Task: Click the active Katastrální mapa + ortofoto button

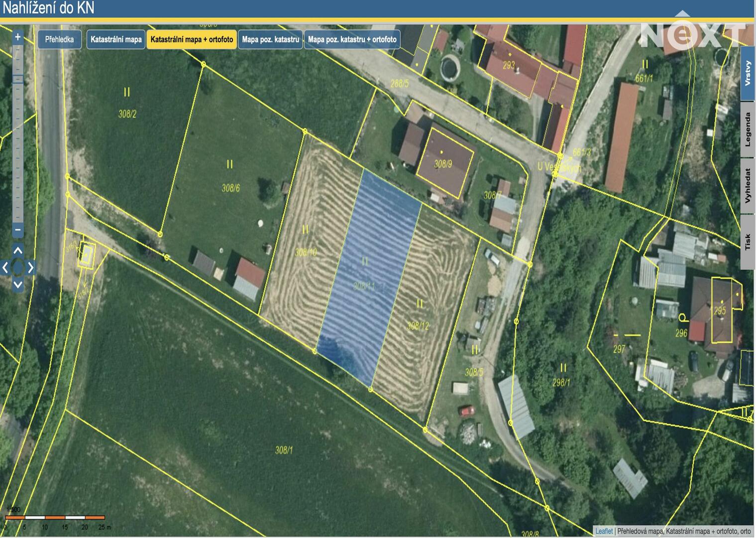Action: (192, 39)
